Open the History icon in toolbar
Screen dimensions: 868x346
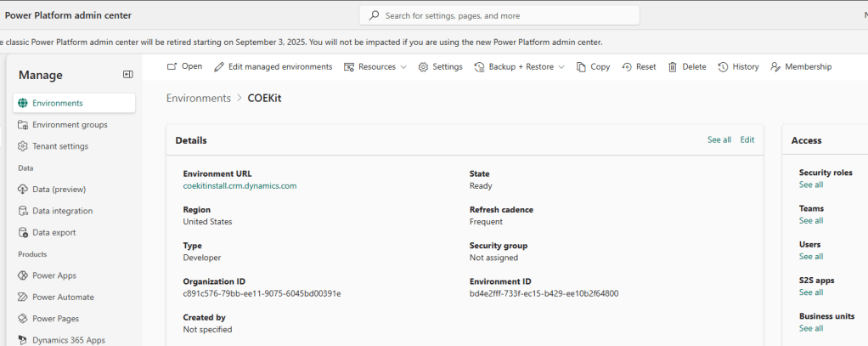724,66
